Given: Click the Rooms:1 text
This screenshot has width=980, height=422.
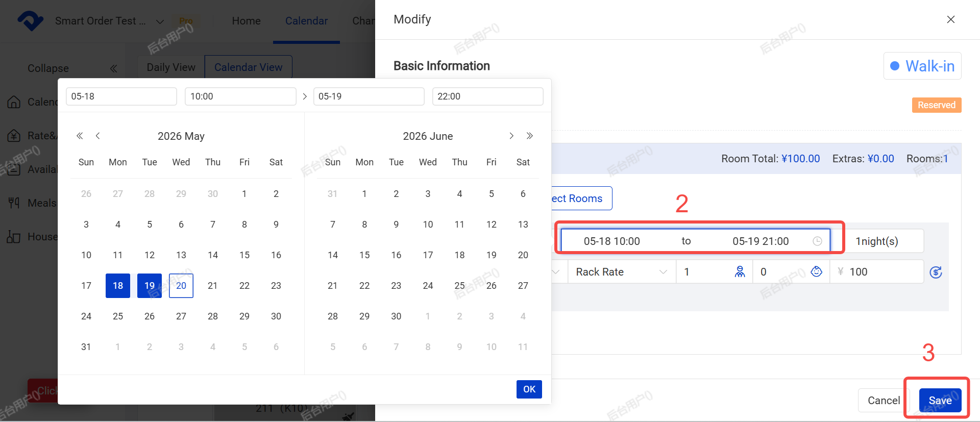Looking at the screenshot, I should coord(927,159).
